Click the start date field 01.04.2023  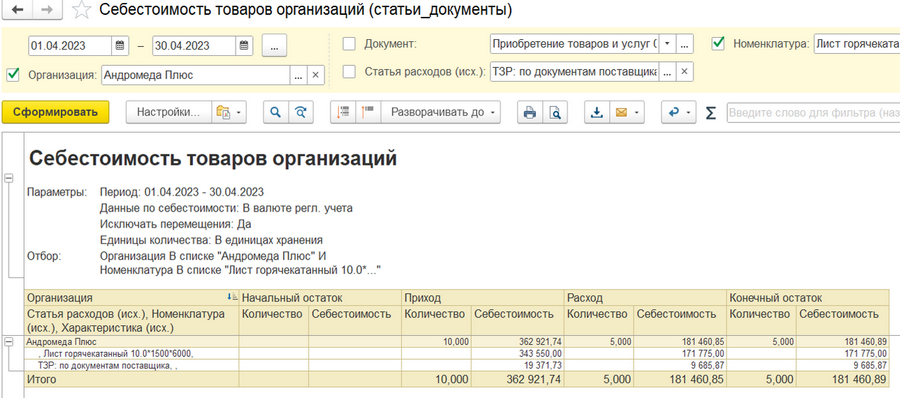pos(70,46)
